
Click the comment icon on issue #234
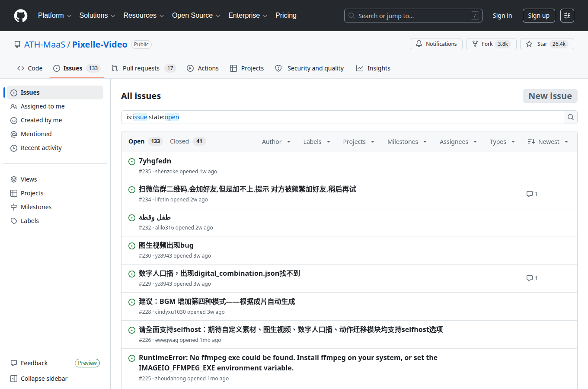click(529, 194)
